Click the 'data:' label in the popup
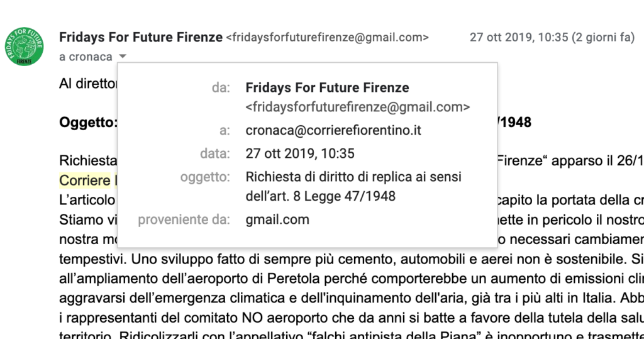Viewport: 644px width, 339px height. point(215,153)
